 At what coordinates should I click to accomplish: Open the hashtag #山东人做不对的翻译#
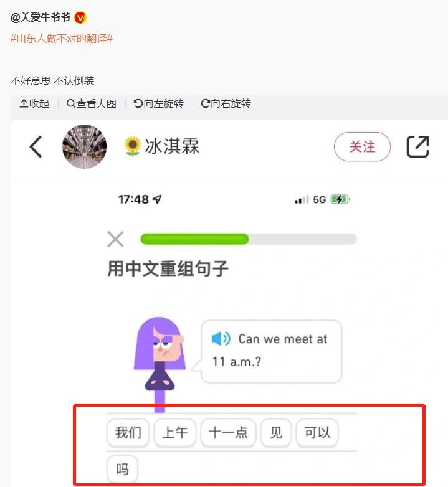[x=62, y=39]
